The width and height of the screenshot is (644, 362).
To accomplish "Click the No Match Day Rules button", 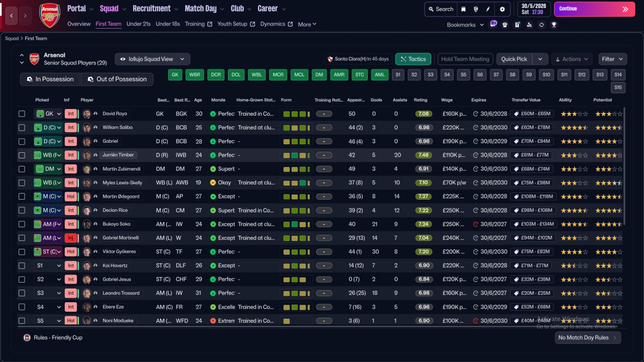I will pos(588,338).
